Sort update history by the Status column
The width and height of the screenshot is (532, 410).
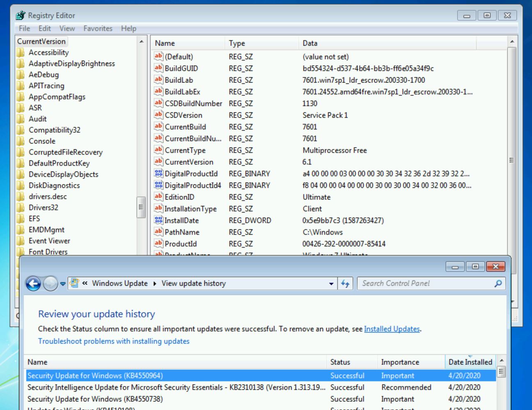[351, 362]
